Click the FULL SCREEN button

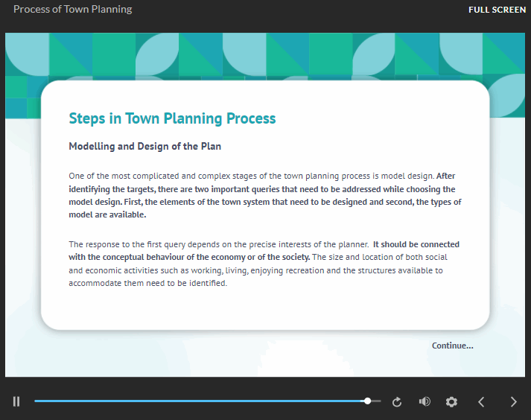point(497,10)
